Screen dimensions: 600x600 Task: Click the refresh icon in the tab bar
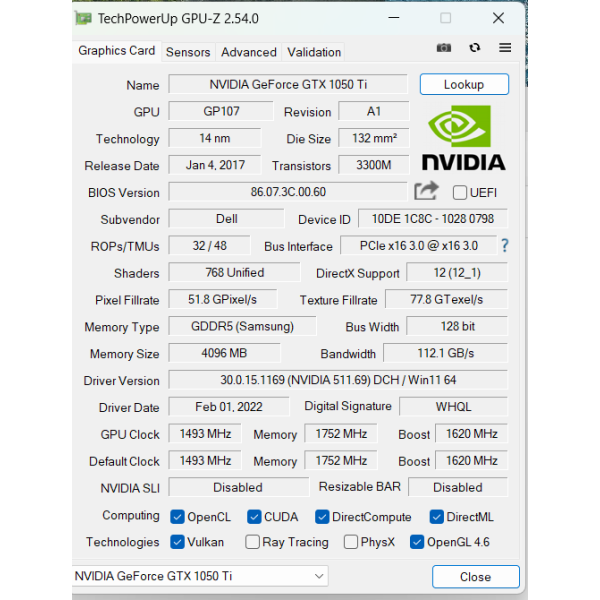474,48
